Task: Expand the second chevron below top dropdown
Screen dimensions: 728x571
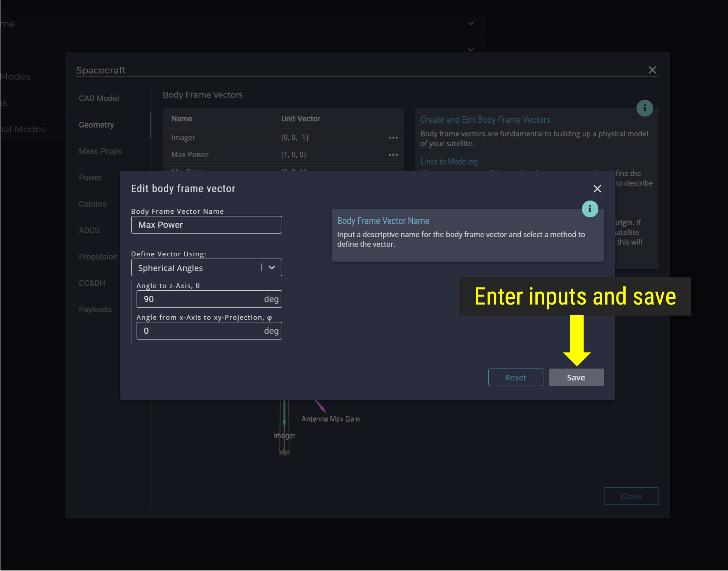Action: [470, 50]
